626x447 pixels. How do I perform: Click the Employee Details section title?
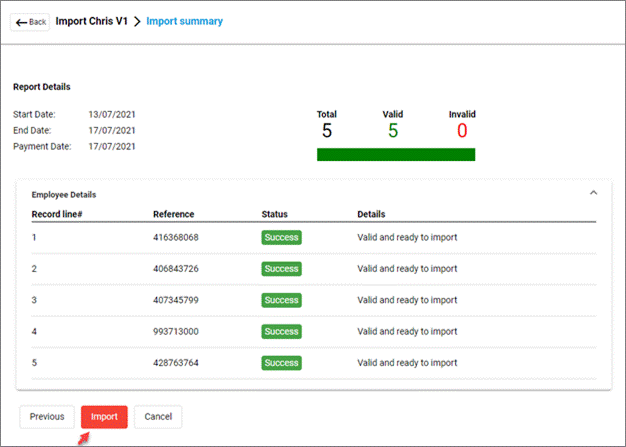64,194
